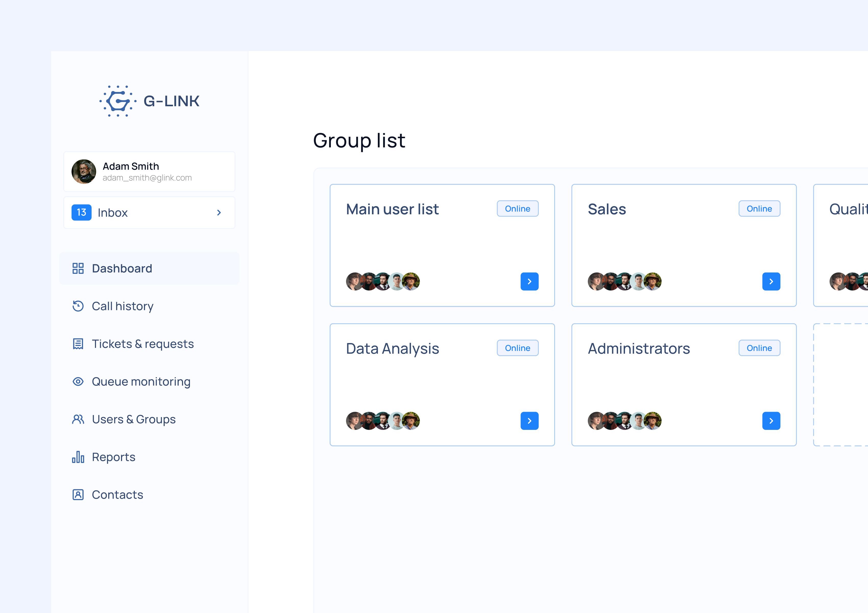
Task: Toggle Online status on Sales group
Action: pos(759,208)
